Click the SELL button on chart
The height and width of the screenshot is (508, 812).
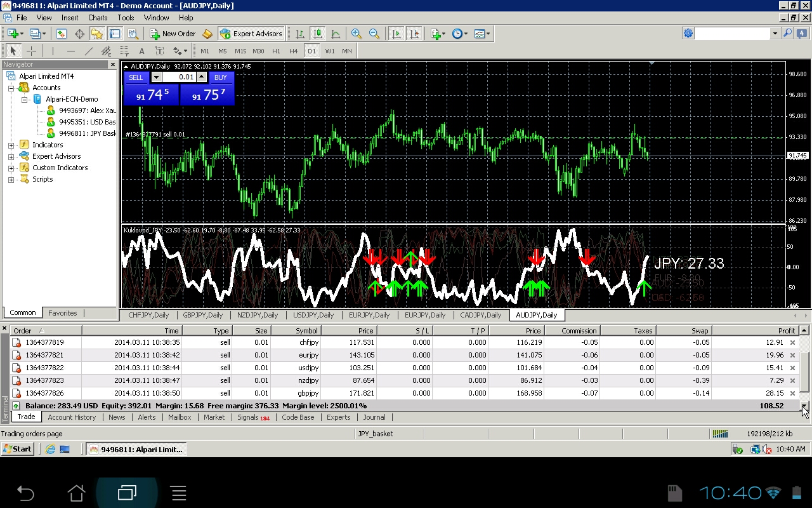pyautogui.click(x=136, y=77)
